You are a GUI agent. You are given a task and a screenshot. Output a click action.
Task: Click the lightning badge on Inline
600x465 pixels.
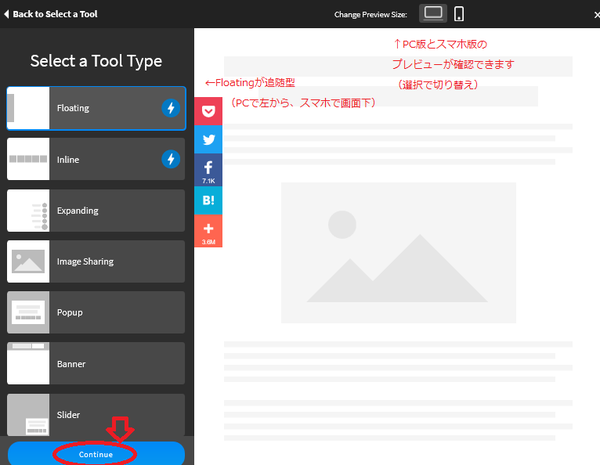click(171, 159)
